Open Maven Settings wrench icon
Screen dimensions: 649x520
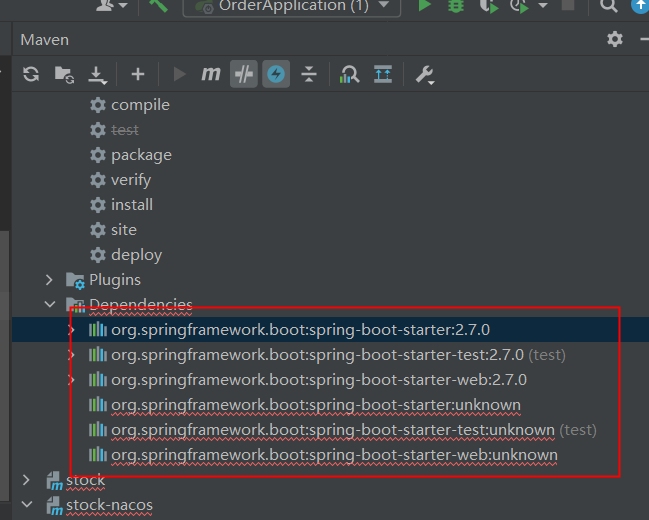(425, 75)
